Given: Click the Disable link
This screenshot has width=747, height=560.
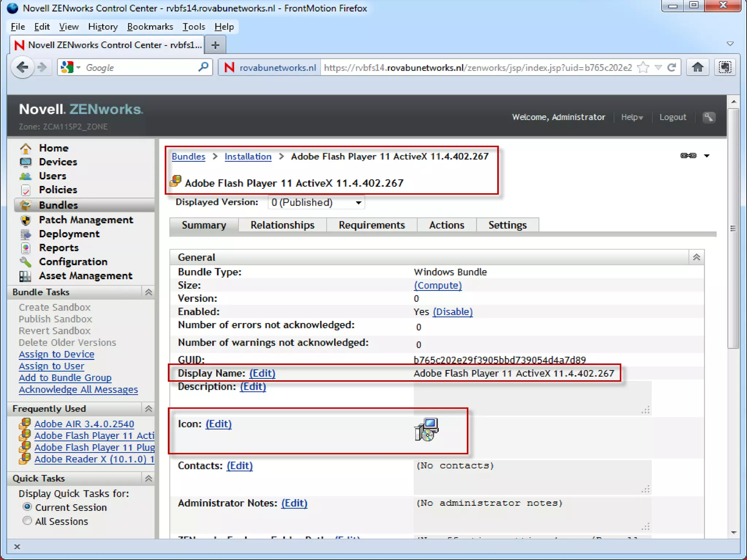Looking at the screenshot, I should (x=453, y=312).
